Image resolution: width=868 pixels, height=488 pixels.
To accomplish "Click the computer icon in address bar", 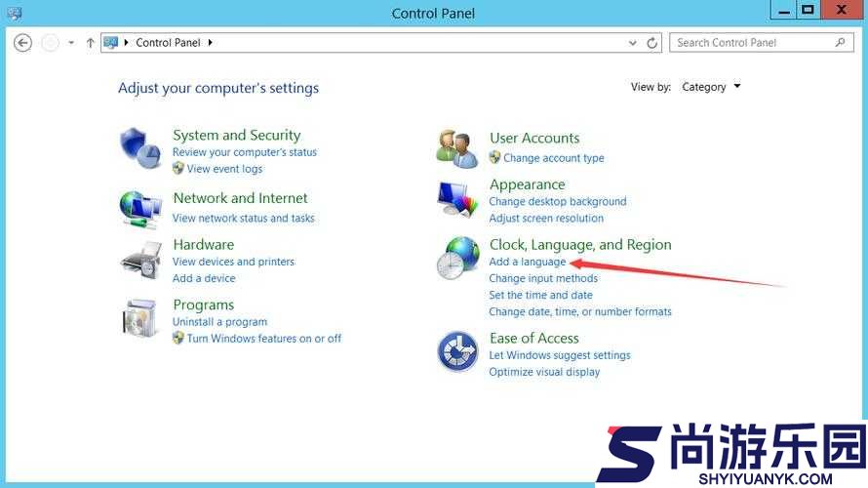I will pos(111,43).
